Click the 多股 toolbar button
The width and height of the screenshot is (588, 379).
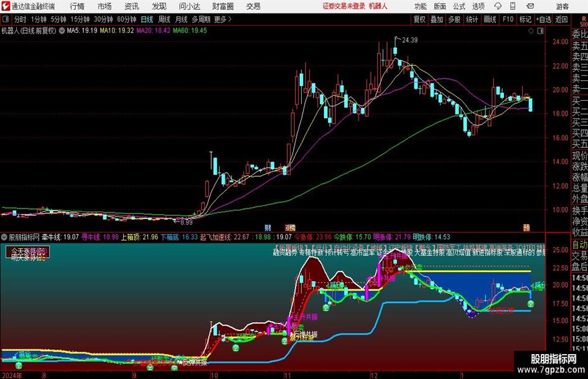pos(454,19)
